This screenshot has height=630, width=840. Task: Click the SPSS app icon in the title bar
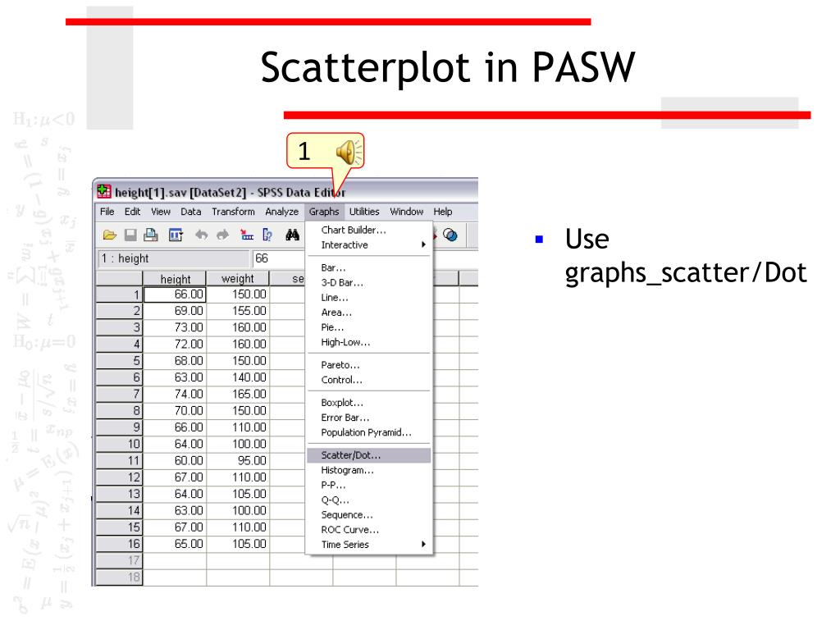click(x=104, y=191)
